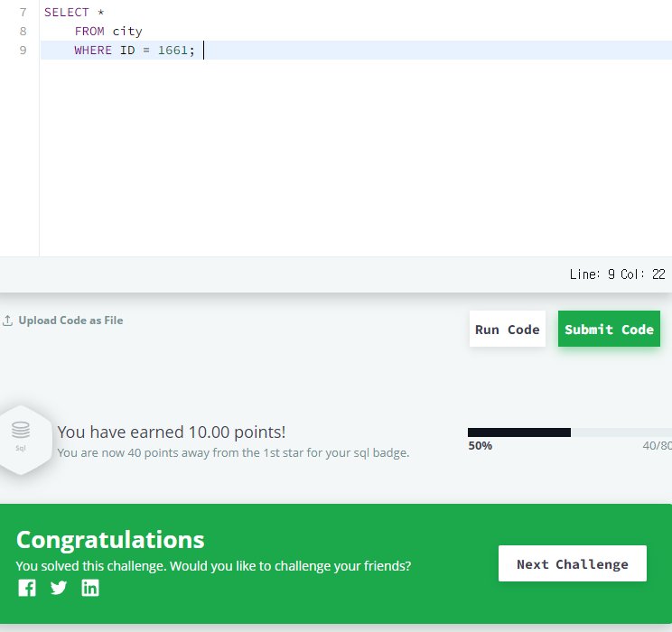
Task: Share the solved challenge on Twitter
Action: [x=59, y=588]
